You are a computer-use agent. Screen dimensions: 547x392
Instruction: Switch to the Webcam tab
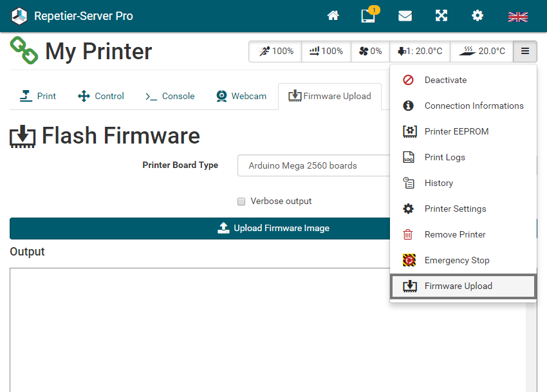click(x=241, y=96)
